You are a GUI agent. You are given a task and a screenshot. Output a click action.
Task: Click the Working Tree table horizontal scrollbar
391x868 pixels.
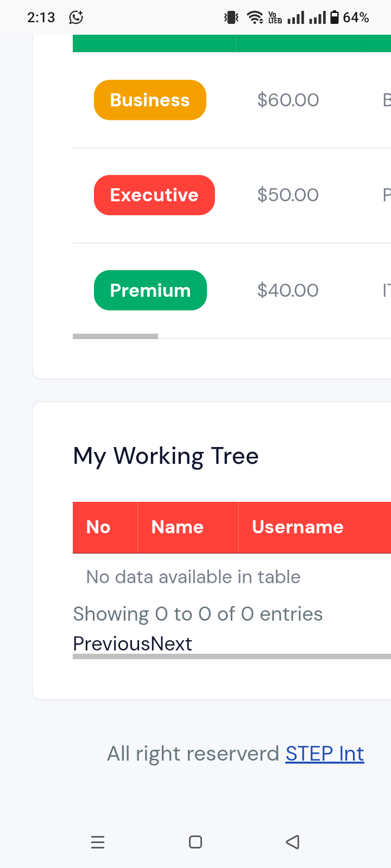[232, 656]
